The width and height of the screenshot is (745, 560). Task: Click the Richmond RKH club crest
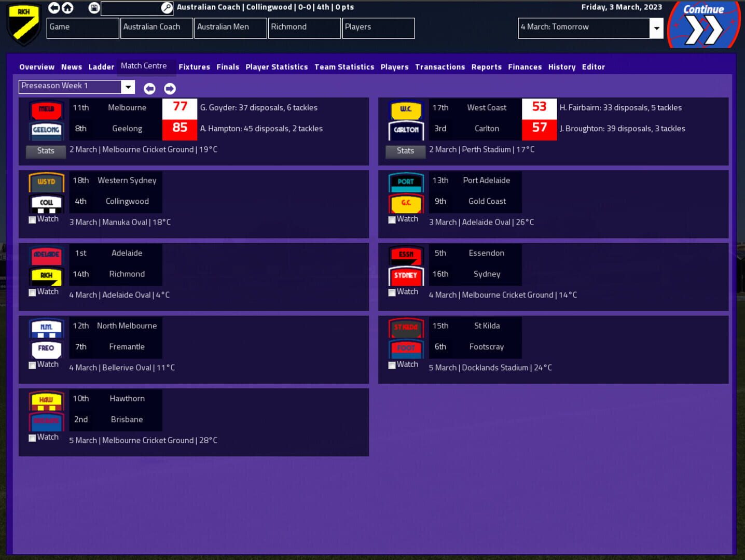click(23, 24)
